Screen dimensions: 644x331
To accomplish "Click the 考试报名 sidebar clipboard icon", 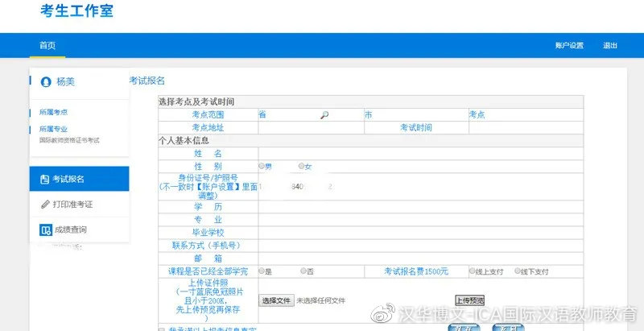I will tap(44, 180).
